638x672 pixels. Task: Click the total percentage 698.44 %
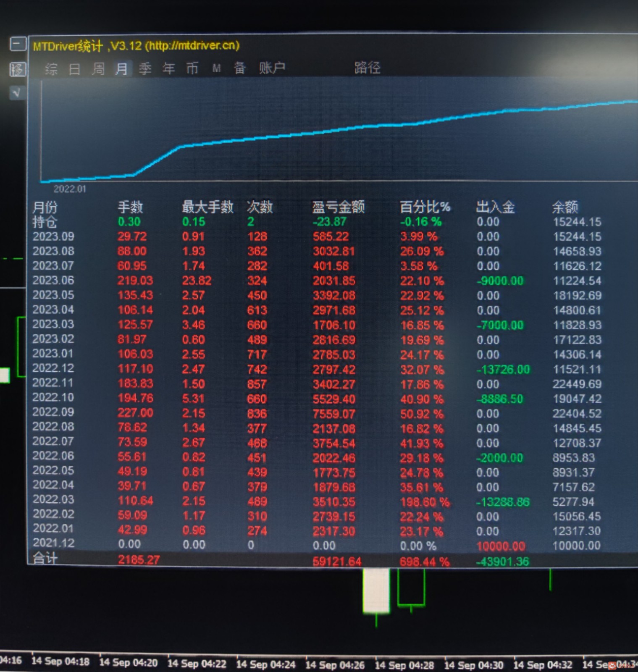424,561
